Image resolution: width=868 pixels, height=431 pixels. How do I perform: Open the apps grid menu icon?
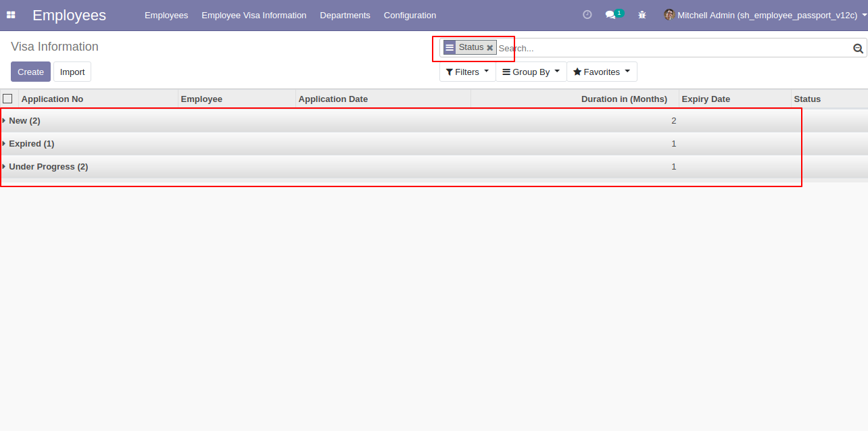pyautogui.click(x=11, y=15)
